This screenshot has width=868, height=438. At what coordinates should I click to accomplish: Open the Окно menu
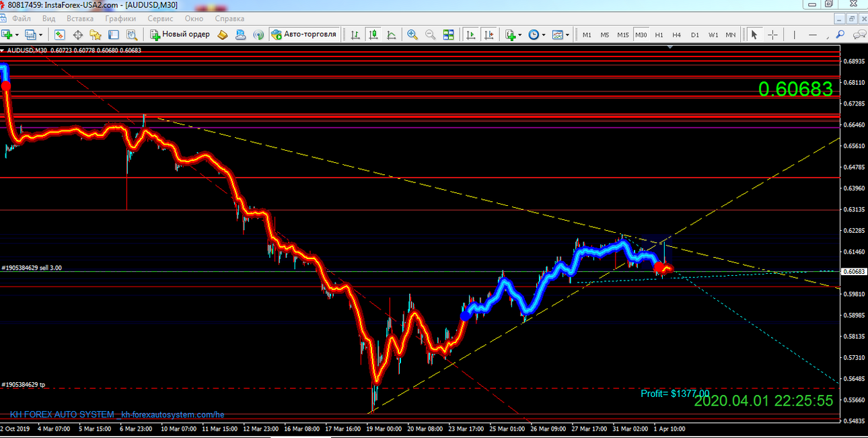pyautogui.click(x=194, y=19)
